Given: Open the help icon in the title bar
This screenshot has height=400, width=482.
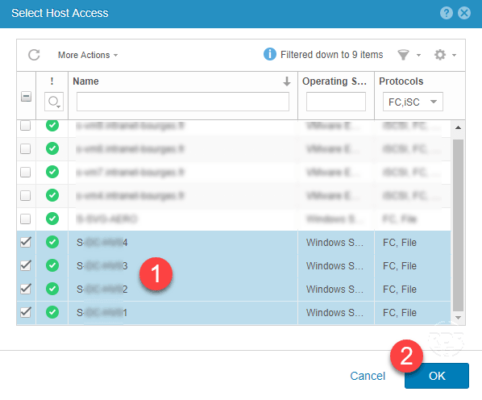Looking at the screenshot, I should pos(446,13).
